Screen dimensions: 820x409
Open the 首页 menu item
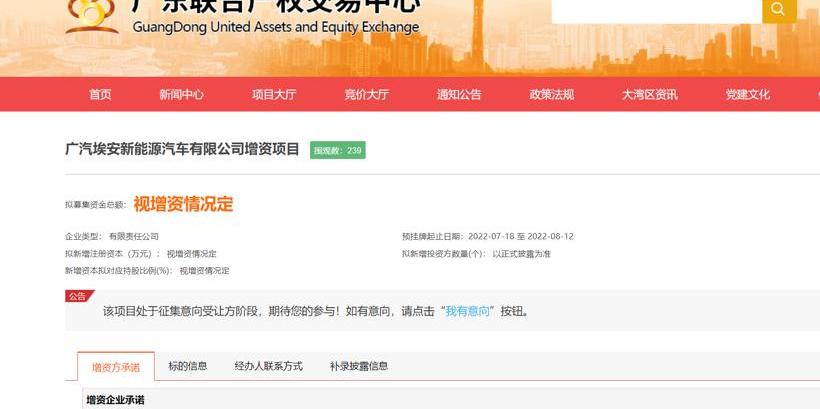pyautogui.click(x=100, y=95)
